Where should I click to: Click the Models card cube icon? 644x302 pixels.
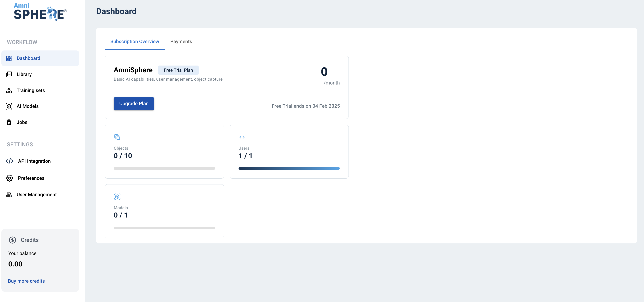pos(117,197)
